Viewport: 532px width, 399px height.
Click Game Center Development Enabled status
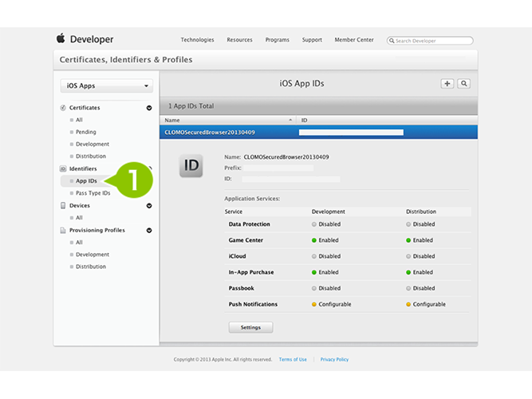click(x=325, y=240)
